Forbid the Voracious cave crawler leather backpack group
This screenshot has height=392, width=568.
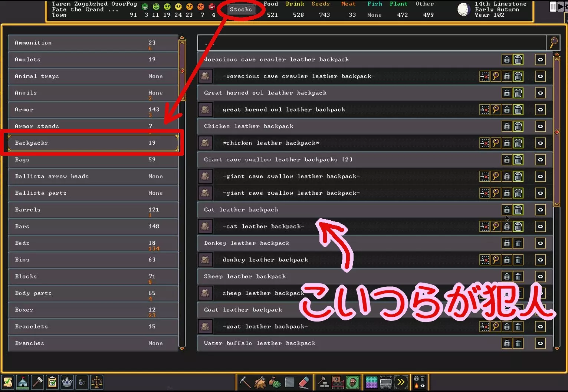tap(507, 60)
